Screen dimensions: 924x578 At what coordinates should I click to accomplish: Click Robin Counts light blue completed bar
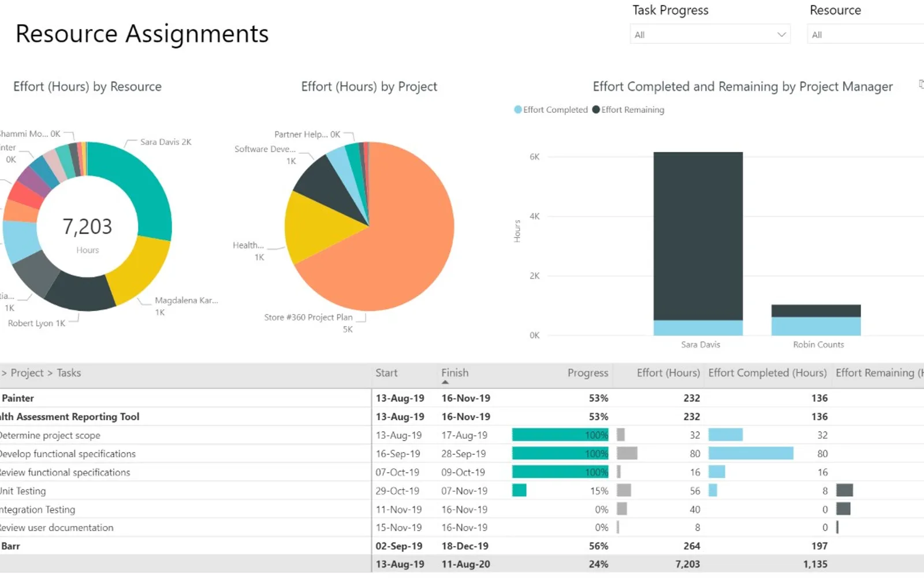816,326
